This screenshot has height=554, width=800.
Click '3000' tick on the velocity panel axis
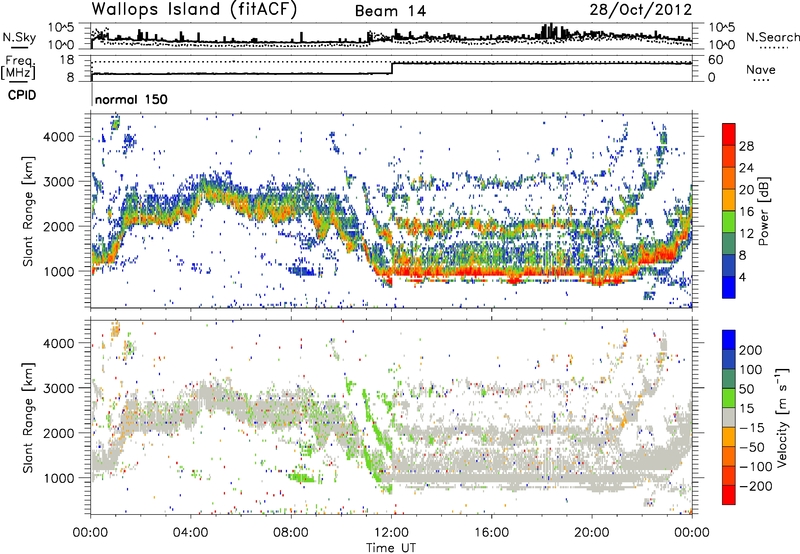click(58, 388)
